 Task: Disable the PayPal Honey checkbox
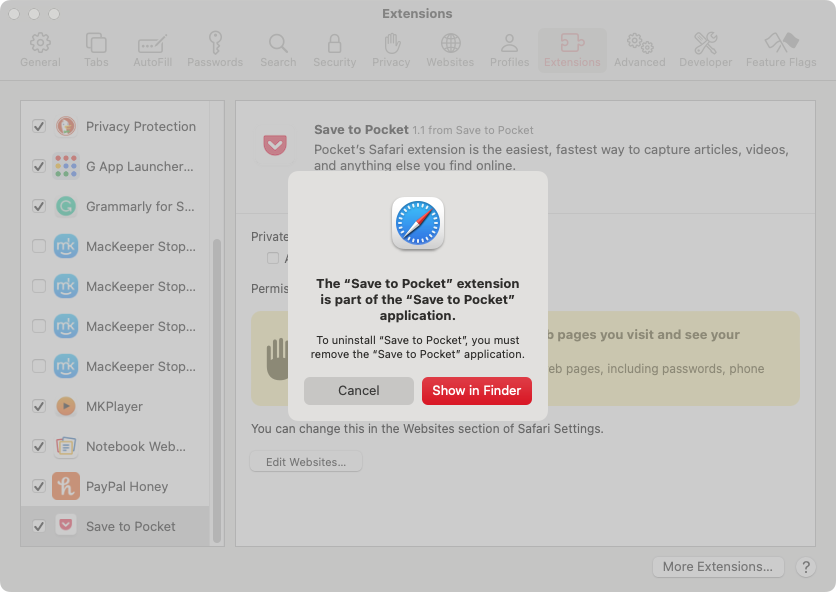(x=39, y=486)
